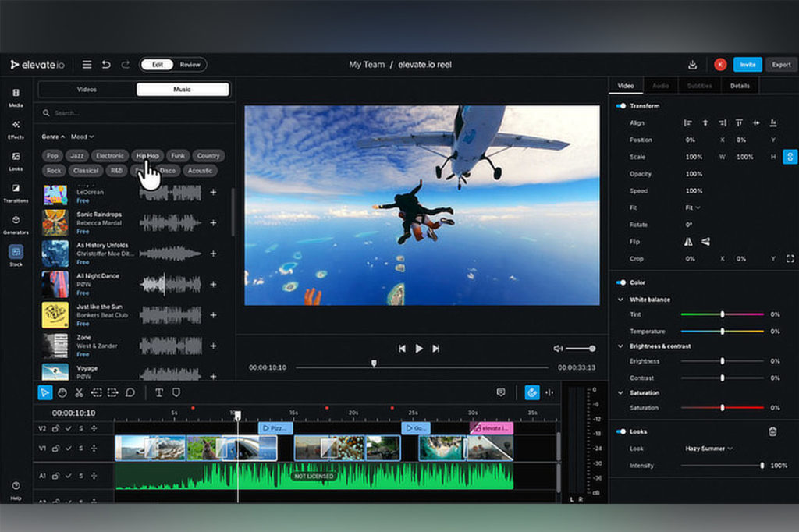Open the Stock sidebar panel
Viewport: 799px width, 532px height.
[16, 256]
